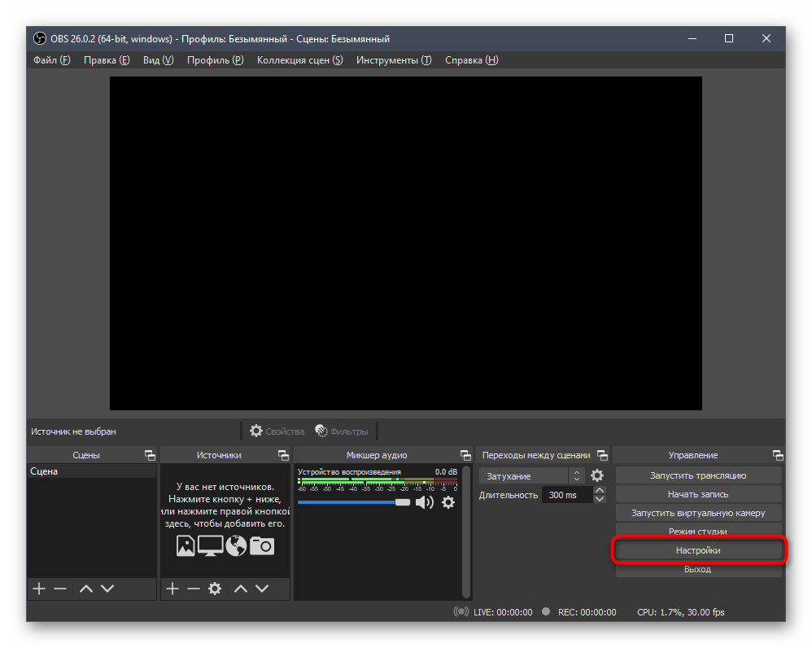Decrease Длительность with the down arrow
The width and height of the screenshot is (812, 648).
[x=600, y=499]
